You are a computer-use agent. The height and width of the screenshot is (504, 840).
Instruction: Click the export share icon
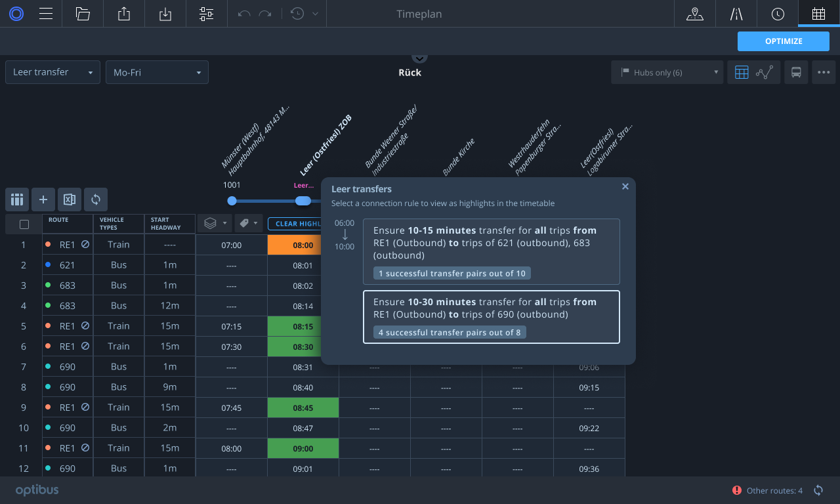coord(124,14)
